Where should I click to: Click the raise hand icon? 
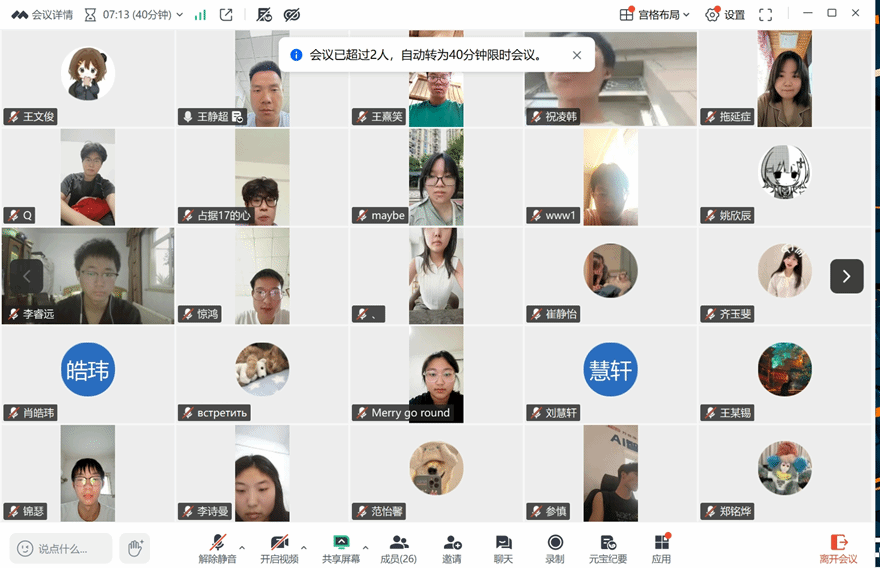(x=135, y=548)
